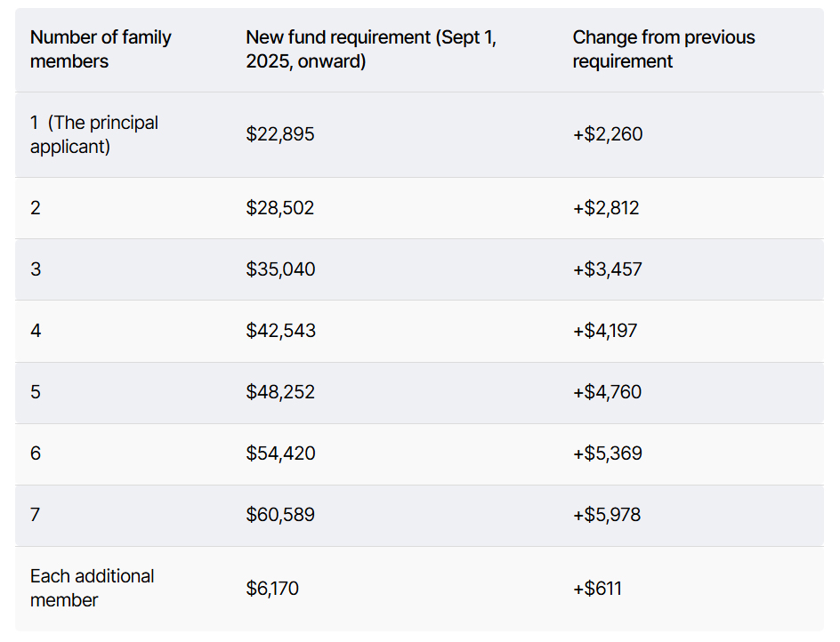Click the $35,040 fund amount
This screenshot has height=642, width=840.
pos(280,269)
